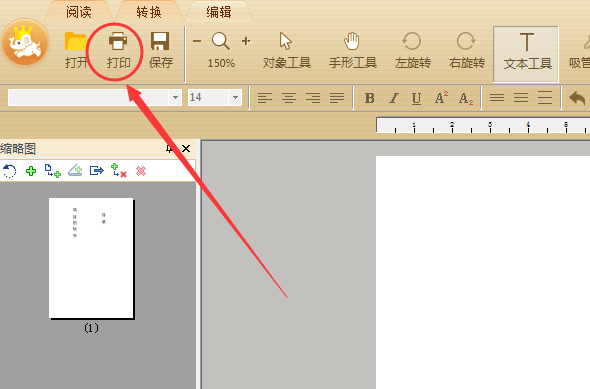Image resolution: width=590 pixels, height=389 pixels.
Task: Zoom out with the minus button
Action: pos(197,41)
